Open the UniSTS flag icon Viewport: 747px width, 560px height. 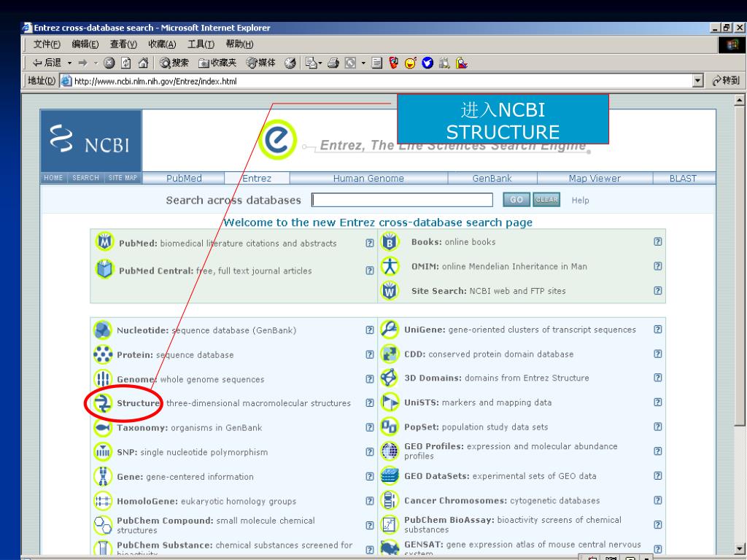390,402
